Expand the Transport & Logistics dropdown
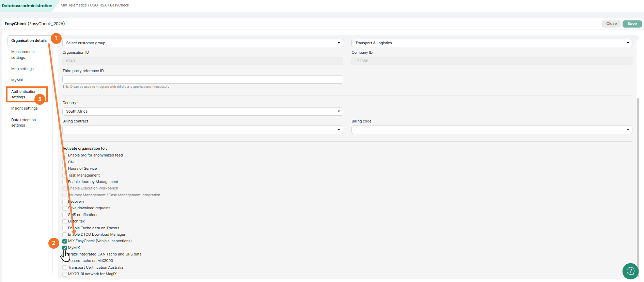 [x=492, y=43]
